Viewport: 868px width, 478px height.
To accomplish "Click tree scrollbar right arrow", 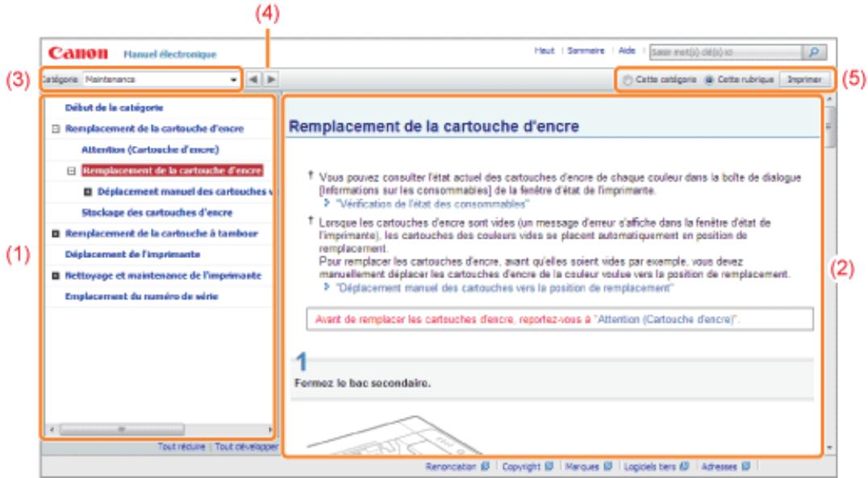I will click(269, 430).
